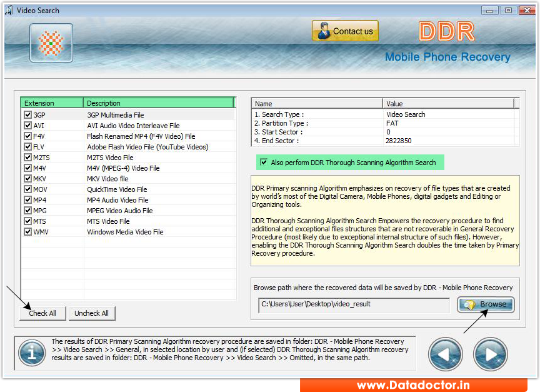Proceed with the right arrow next button

click(x=490, y=354)
